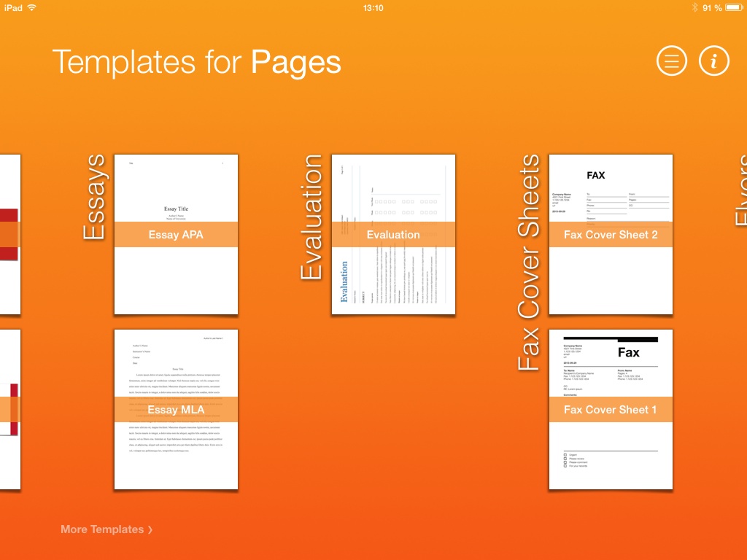The width and height of the screenshot is (747, 560).
Task: Tap the 13:10 clock in status bar
Action: pyautogui.click(x=373, y=7)
